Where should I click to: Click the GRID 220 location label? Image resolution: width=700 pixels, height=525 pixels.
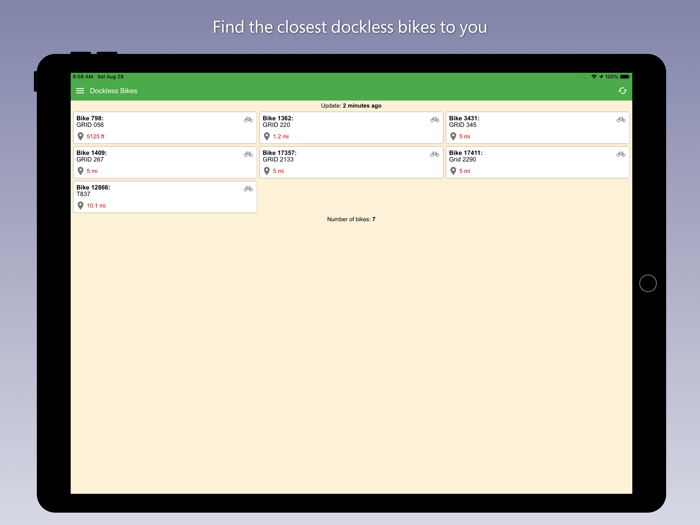[276, 125]
